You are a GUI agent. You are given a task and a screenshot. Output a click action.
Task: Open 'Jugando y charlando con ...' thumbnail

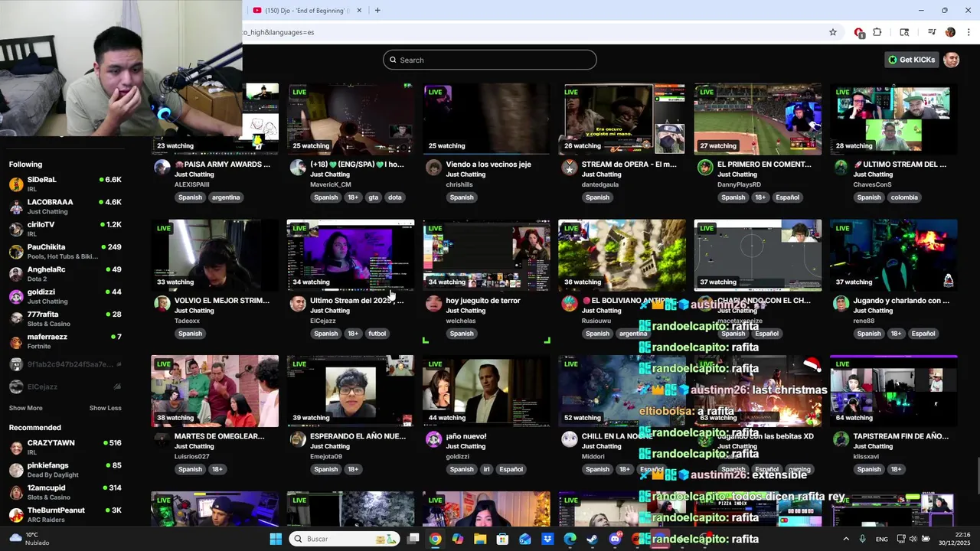(x=893, y=256)
